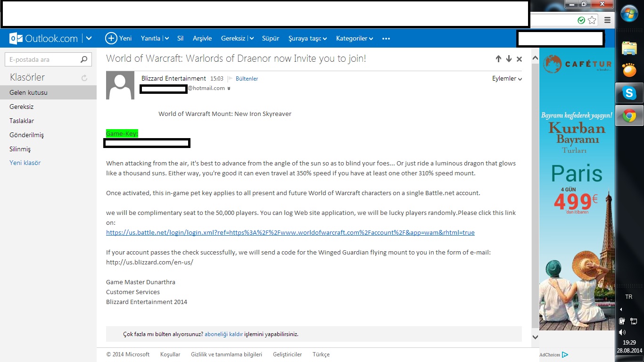The width and height of the screenshot is (644, 362).
Task: Go to previous message with up arrow
Action: 498,59
